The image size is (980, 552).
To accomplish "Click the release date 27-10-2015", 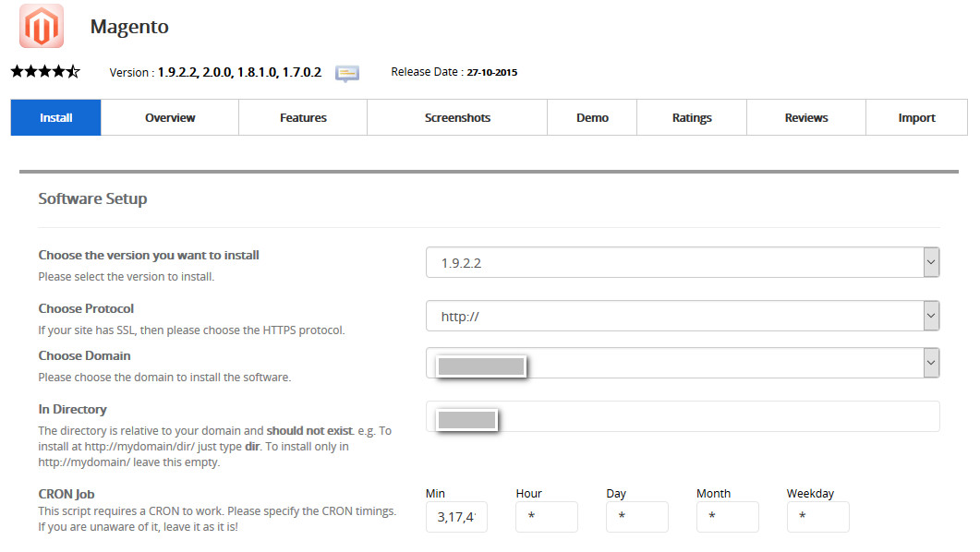I will click(492, 72).
